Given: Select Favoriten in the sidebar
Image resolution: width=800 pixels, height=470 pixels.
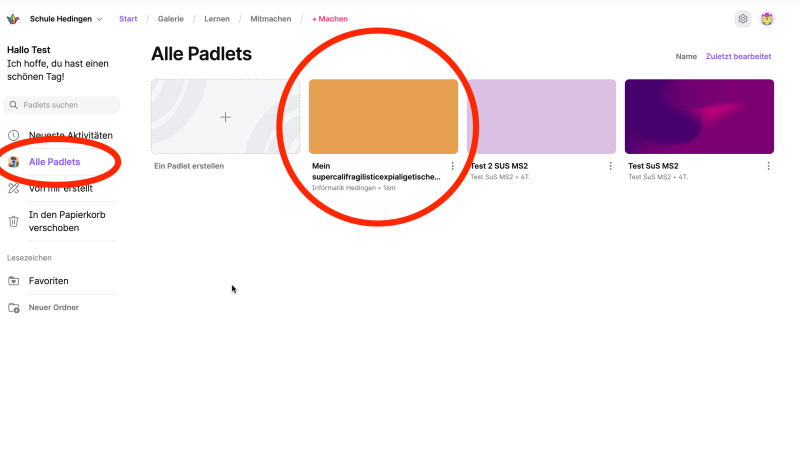Looking at the screenshot, I should click(48, 281).
